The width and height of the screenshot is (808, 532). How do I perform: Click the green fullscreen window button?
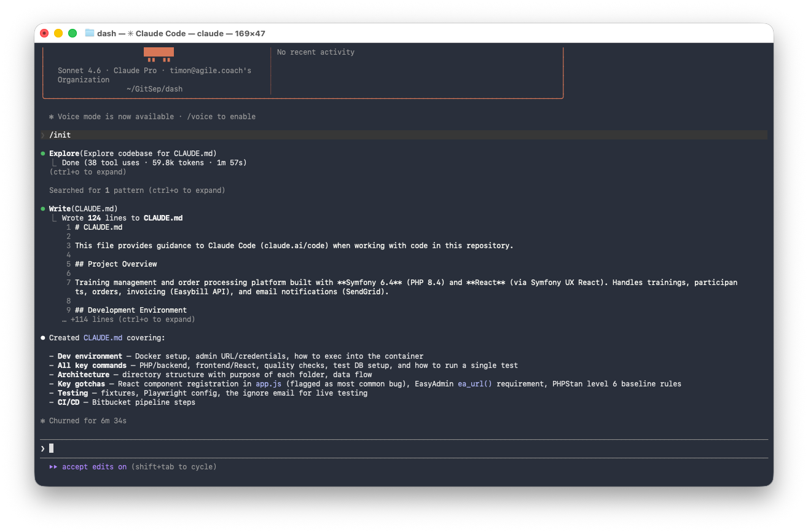pyautogui.click(x=73, y=33)
